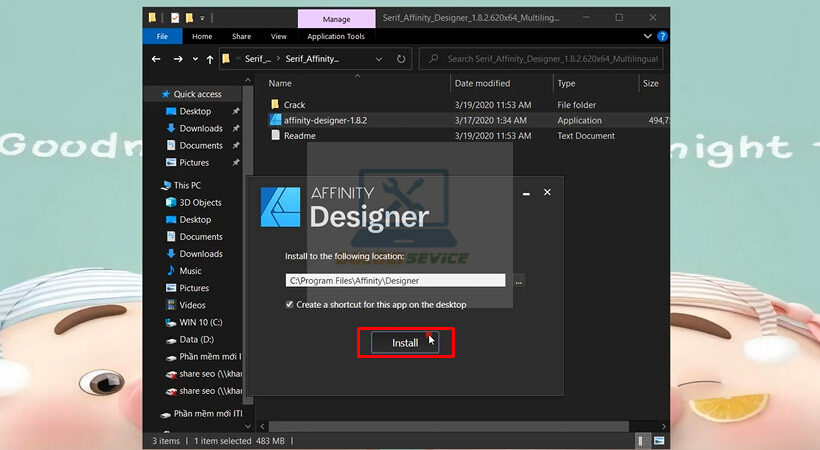Viewport: 820px width, 450px height.
Task: Open the File menu in Explorer
Action: pos(162,36)
